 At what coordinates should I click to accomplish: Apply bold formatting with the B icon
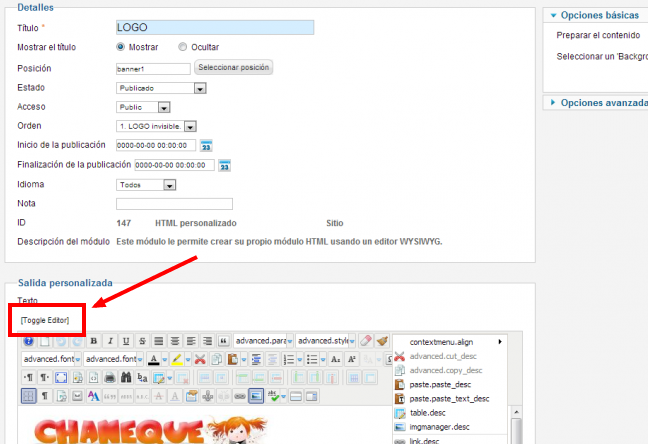(93, 341)
